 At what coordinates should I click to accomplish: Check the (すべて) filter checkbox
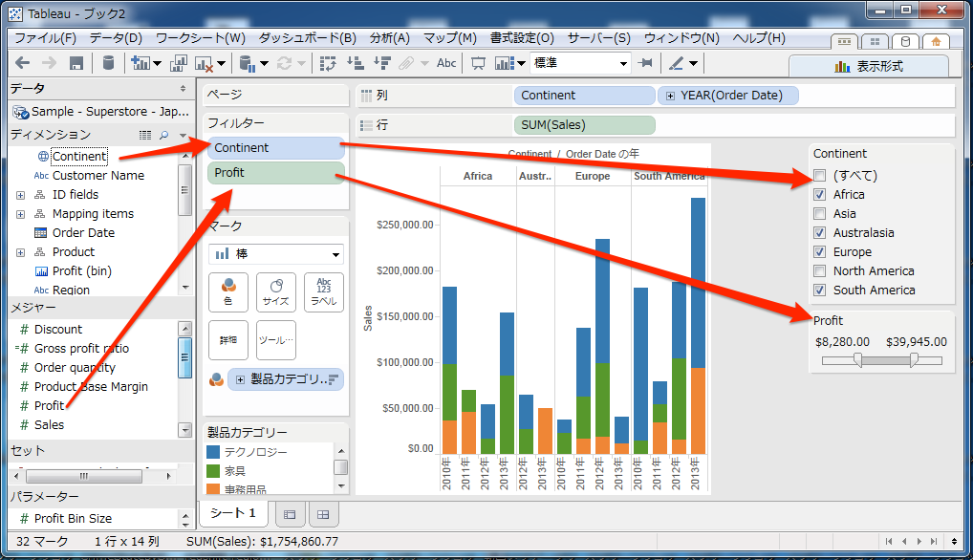821,175
